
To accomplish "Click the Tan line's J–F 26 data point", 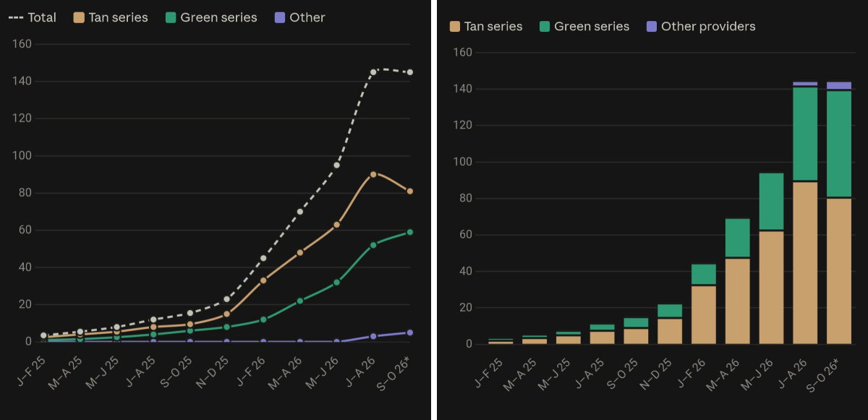I will point(263,280).
